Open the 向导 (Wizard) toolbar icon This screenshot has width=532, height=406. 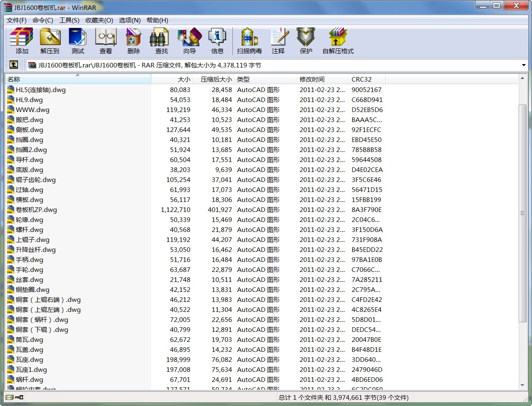pyautogui.click(x=189, y=37)
